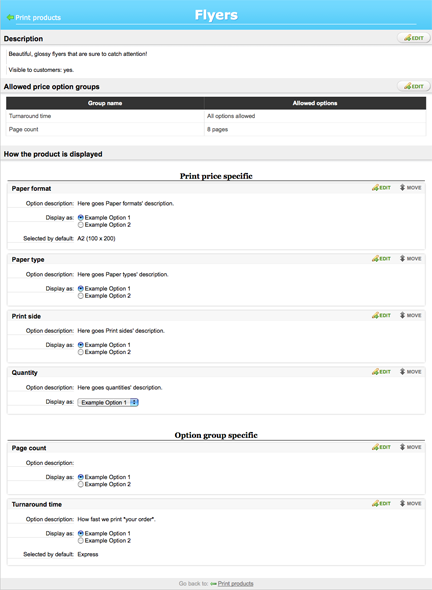Click the Move icon for Paper format
The height and width of the screenshot is (590, 432).
(x=411, y=187)
